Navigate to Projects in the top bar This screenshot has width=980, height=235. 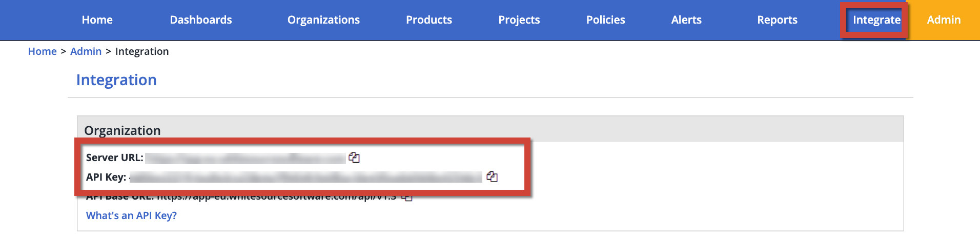pyautogui.click(x=519, y=20)
